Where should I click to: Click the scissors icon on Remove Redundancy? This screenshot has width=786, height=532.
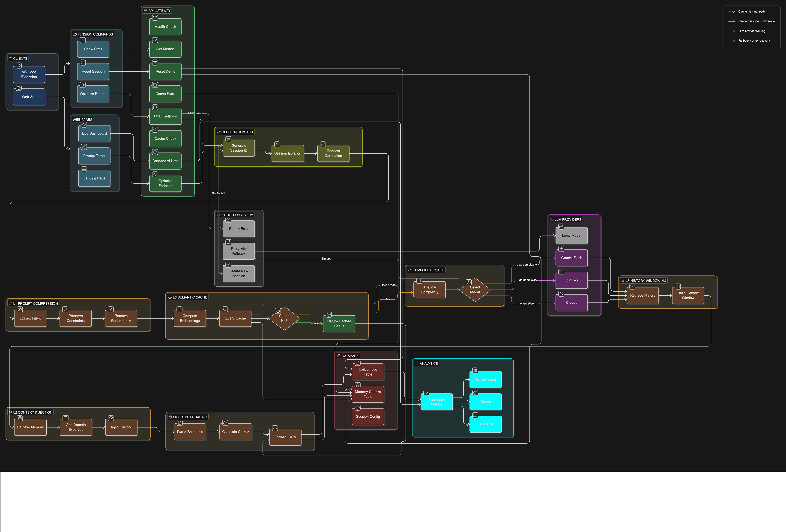click(111, 309)
